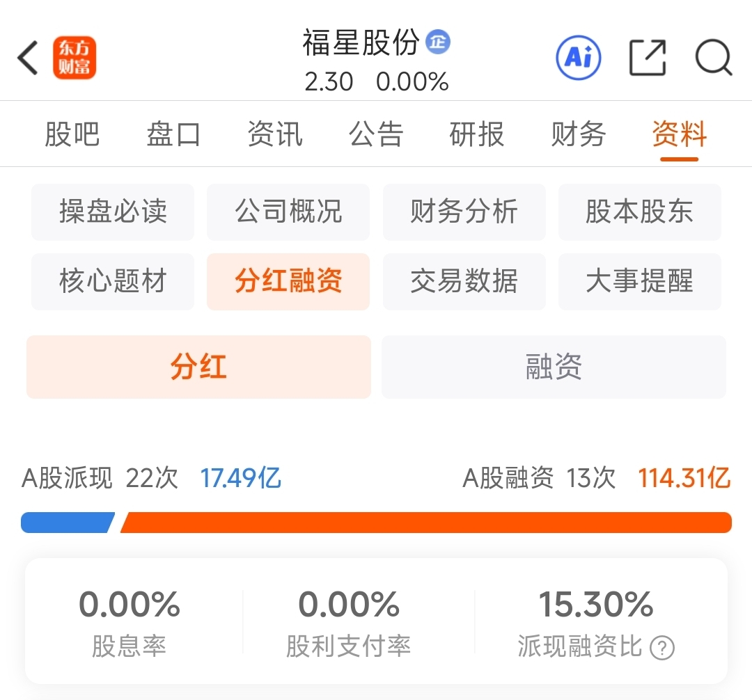The width and height of the screenshot is (752, 700).
Task: Tap the 福星股份 stock title
Action: [360, 42]
